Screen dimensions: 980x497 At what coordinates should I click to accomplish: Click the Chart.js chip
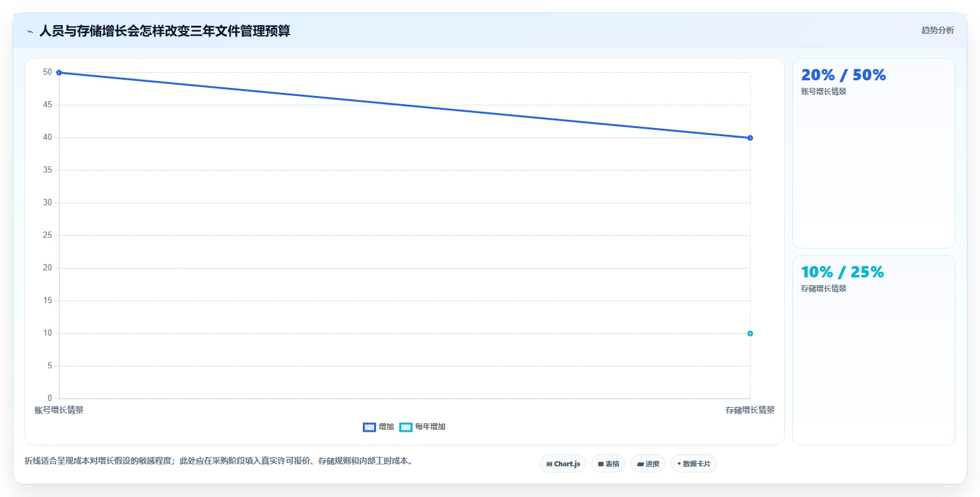[563, 464]
